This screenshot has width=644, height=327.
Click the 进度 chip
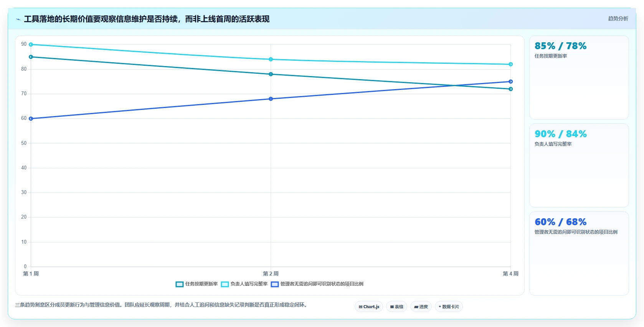pyautogui.click(x=421, y=307)
